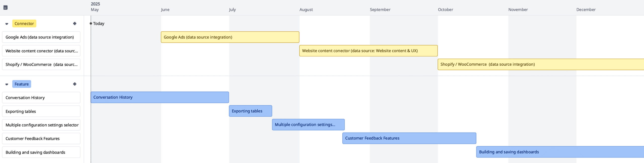This screenshot has width=644, height=163.
Task: Click the August month header
Action: [x=306, y=10]
